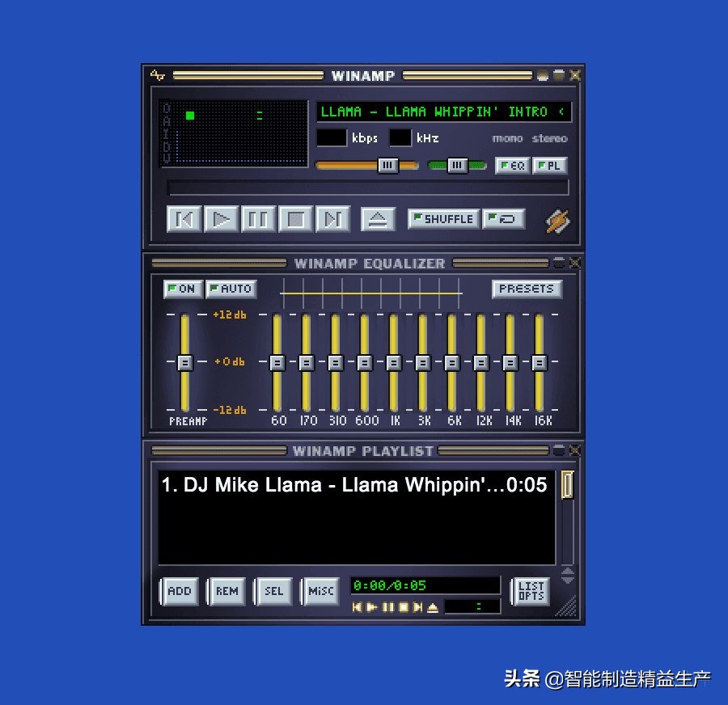Click the playlist scrollbar handle
Image resolution: width=728 pixels, height=705 pixels.
[x=567, y=484]
